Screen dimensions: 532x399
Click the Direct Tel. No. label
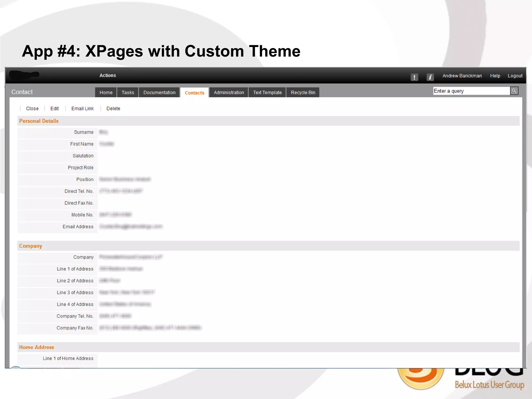(x=79, y=191)
